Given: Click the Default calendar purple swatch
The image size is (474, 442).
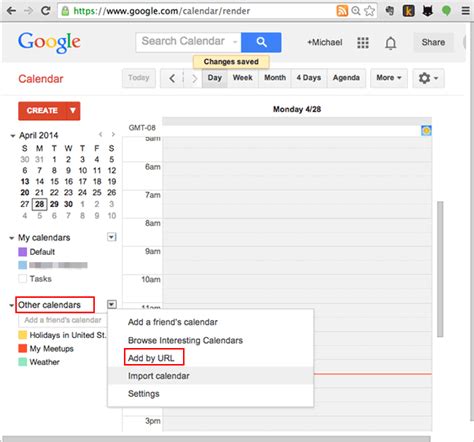Looking at the screenshot, I should (22, 252).
